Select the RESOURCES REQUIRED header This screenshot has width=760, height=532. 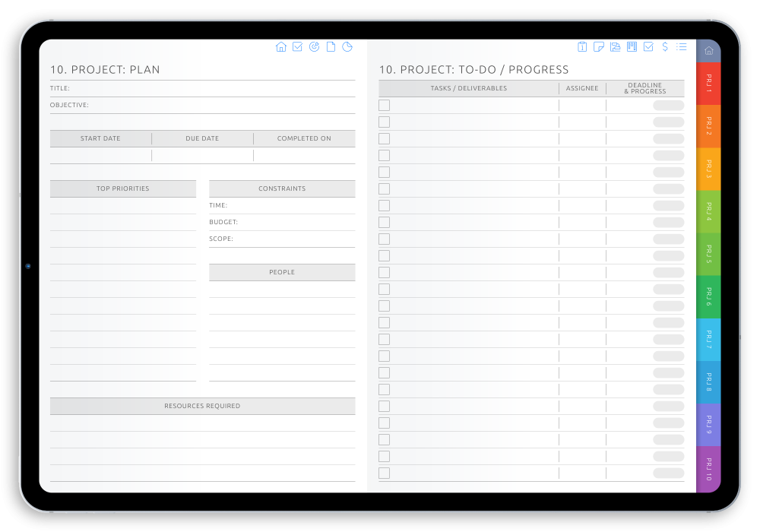[x=202, y=406]
